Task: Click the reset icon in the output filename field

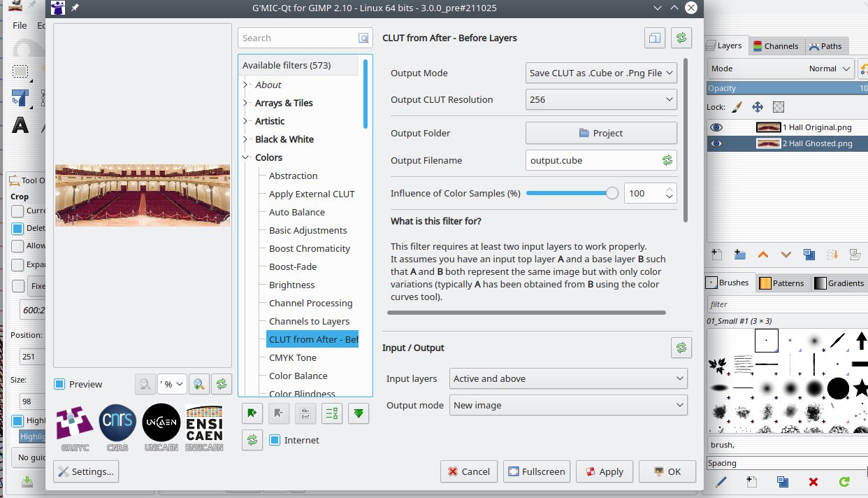Action: click(x=667, y=160)
